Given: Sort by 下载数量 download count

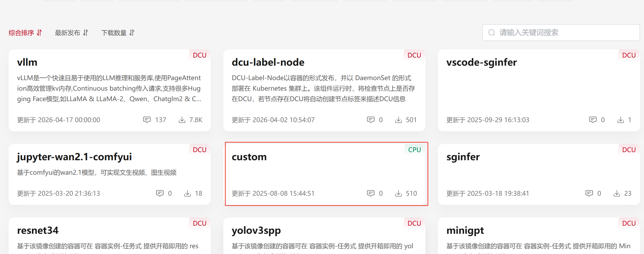Looking at the screenshot, I should tap(118, 33).
